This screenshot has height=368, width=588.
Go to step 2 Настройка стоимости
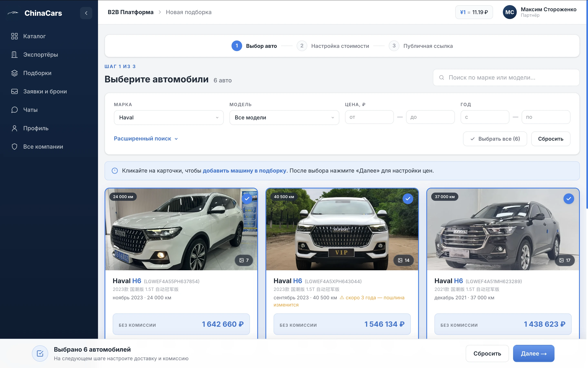pyautogui.click(x=333, y=46)
